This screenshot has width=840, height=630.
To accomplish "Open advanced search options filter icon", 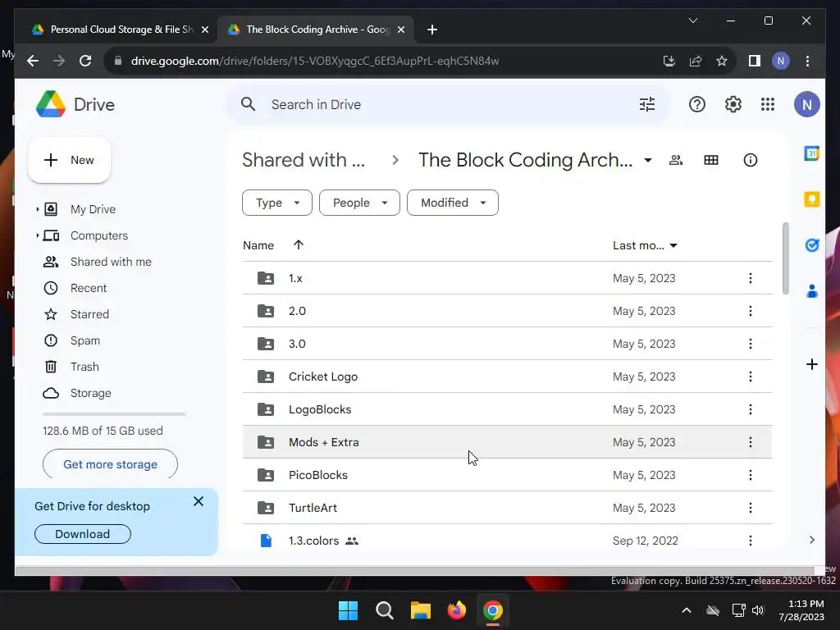I will coord(647,104).
